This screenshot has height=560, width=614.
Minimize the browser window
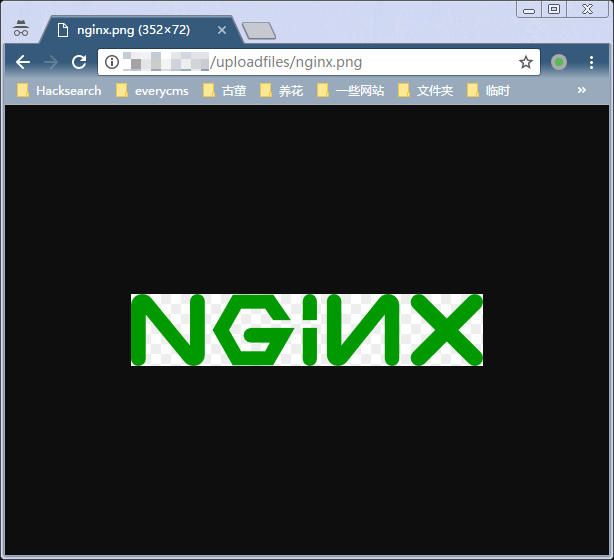click(529, 10)
